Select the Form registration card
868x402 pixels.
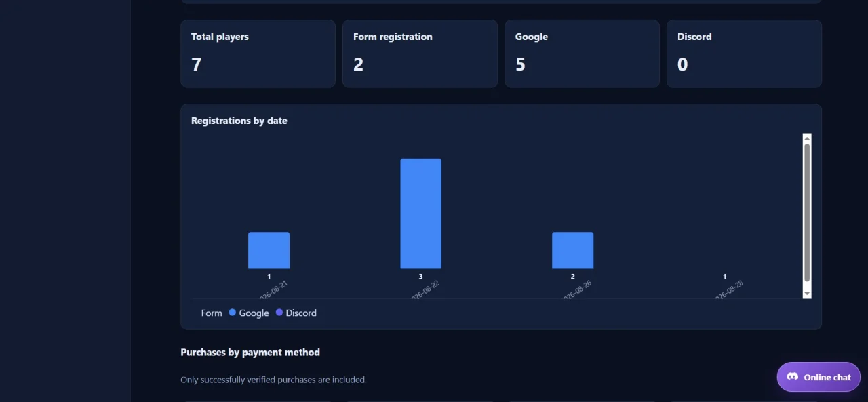(420, 54)
